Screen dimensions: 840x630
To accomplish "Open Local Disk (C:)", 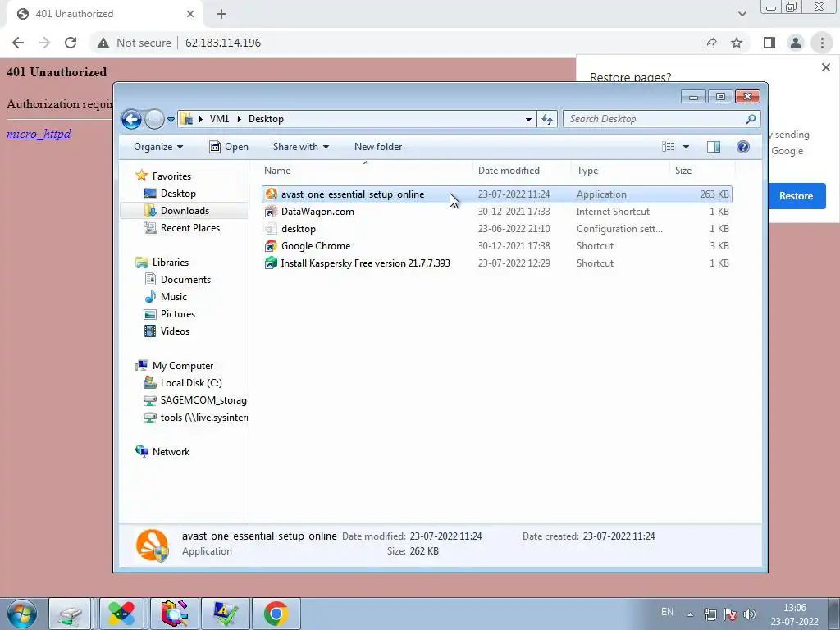I will coord(190,383).
